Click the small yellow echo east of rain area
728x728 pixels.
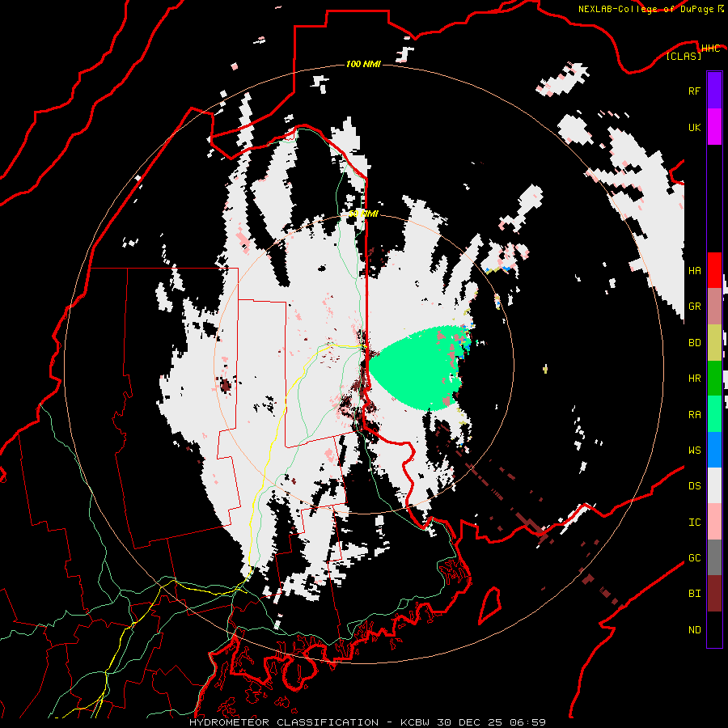(x=545, y=369)
